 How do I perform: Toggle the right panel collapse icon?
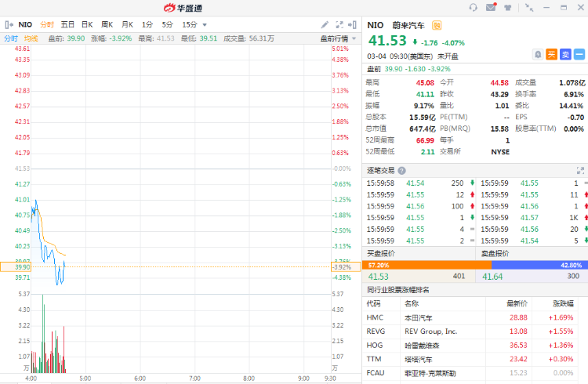click(354, 24)
